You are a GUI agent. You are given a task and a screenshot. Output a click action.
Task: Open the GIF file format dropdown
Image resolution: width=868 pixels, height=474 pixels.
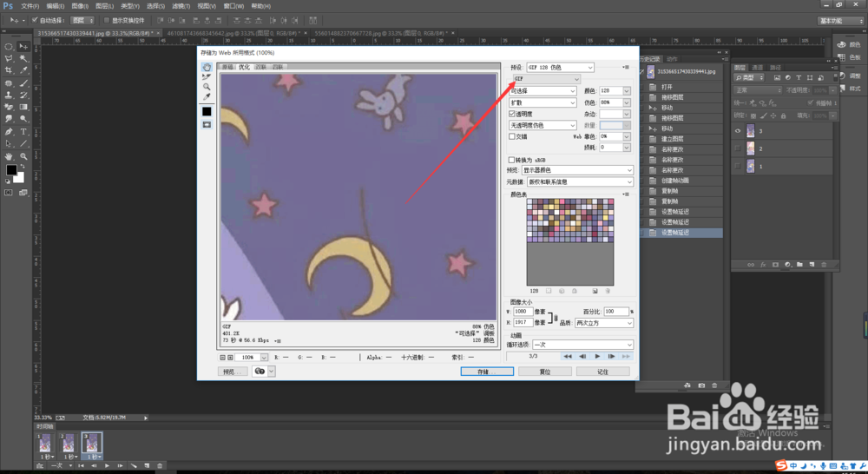(547, 79)
